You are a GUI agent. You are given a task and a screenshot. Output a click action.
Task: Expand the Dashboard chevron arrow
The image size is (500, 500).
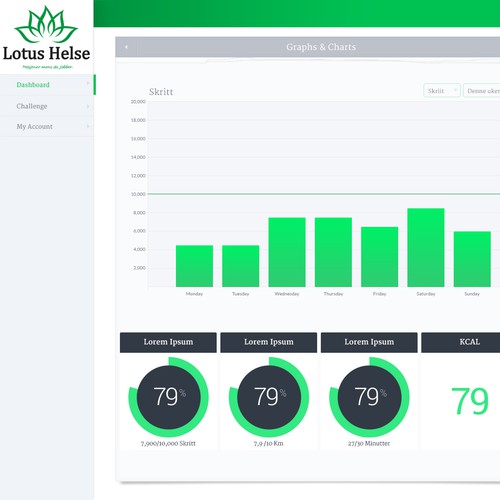pos(88,83)
